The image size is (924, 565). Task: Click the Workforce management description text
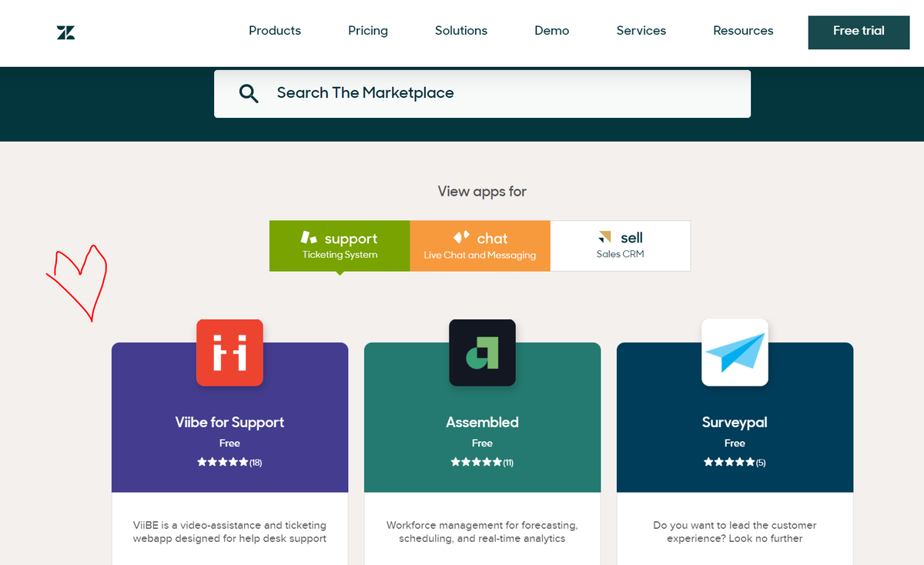(482, 532)
